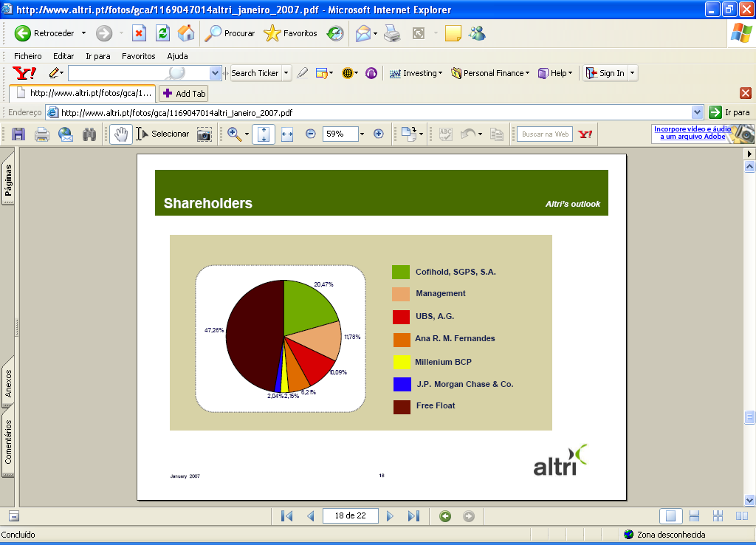The image size is (756, 545).
Task: Switch to Continuous Facing layout
Action: 718,516
